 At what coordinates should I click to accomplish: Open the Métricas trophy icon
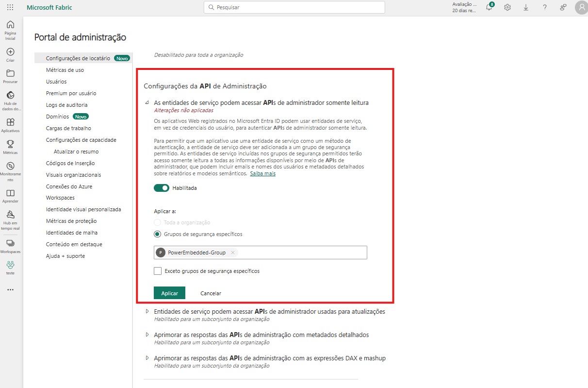pyautogui.click(x=10, y=144)
